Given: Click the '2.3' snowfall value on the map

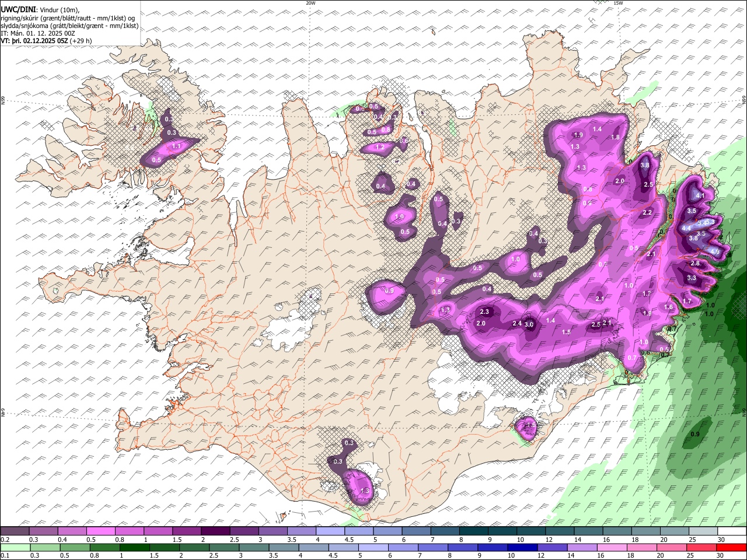Looking at the screenshot, I should click(x=484, y=312).
